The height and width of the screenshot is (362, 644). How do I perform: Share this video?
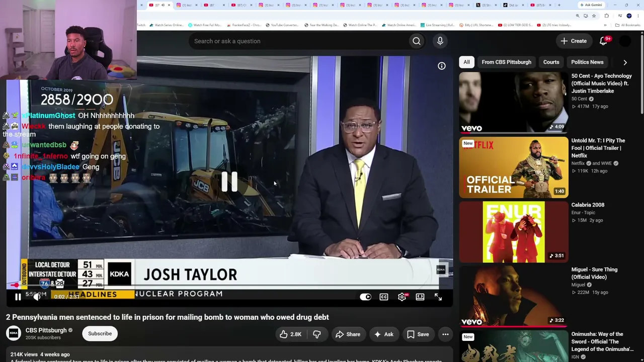pyautogui.click(x=348, y=334)
